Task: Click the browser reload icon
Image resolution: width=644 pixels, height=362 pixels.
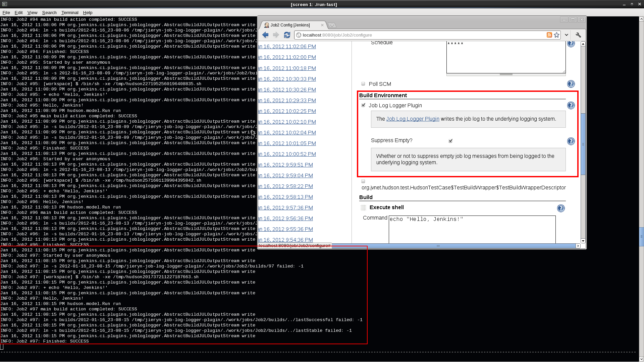Action: tap(287, 35)
